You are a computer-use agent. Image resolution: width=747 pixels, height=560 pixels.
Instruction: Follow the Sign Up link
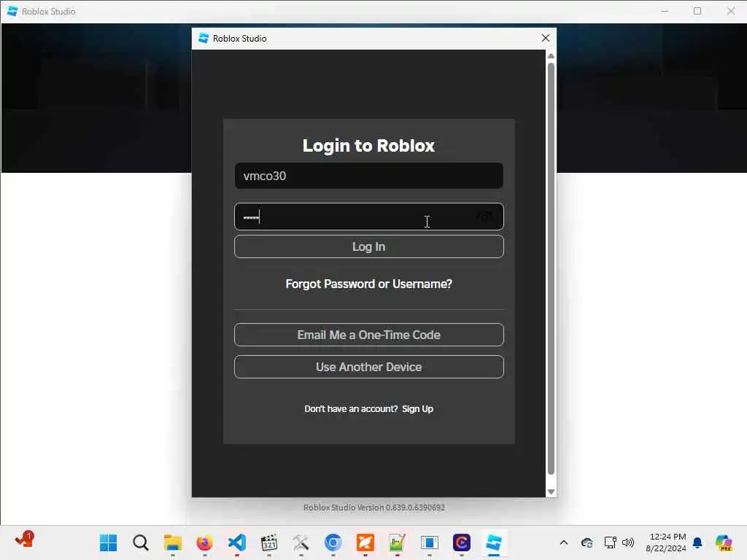click(417, 408)
